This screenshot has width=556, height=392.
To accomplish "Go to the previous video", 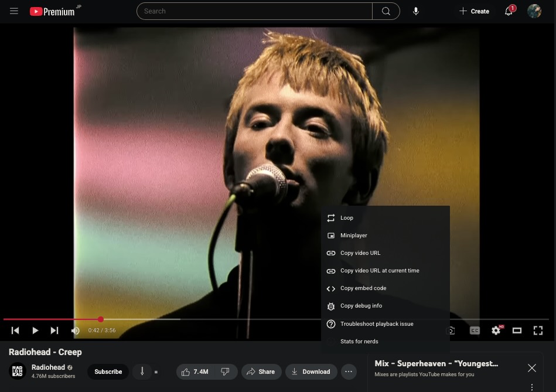I will (x=16, y=330).
